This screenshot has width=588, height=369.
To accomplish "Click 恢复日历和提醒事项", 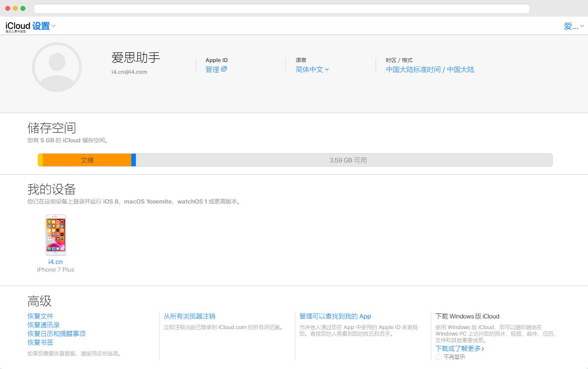I will click(56, 334).
